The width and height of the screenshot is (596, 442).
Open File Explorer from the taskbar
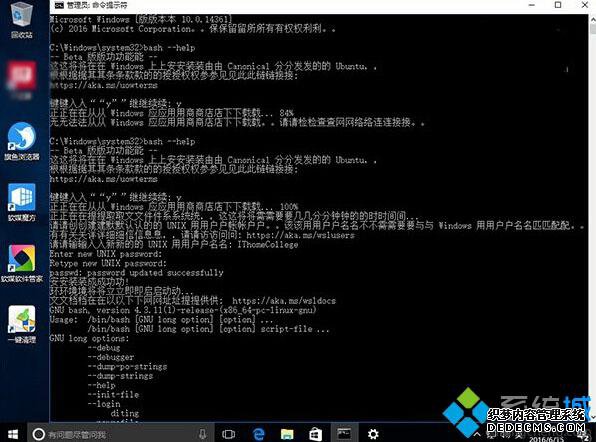pos(287,434)
